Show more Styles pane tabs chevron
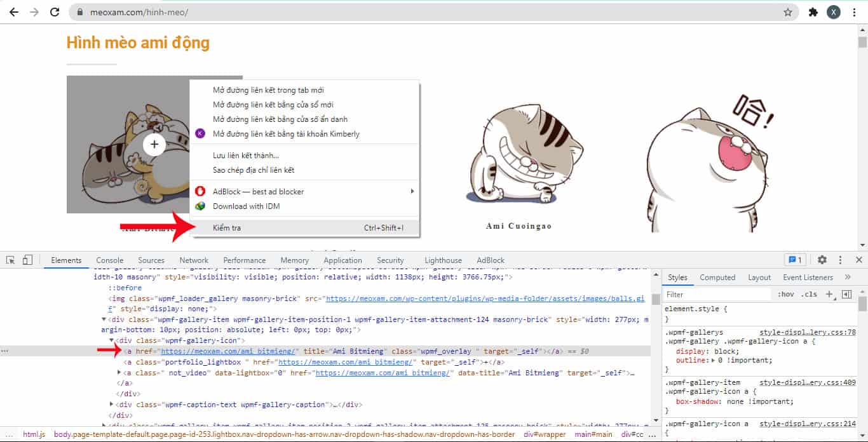The image size is (868, 442). 848,278
